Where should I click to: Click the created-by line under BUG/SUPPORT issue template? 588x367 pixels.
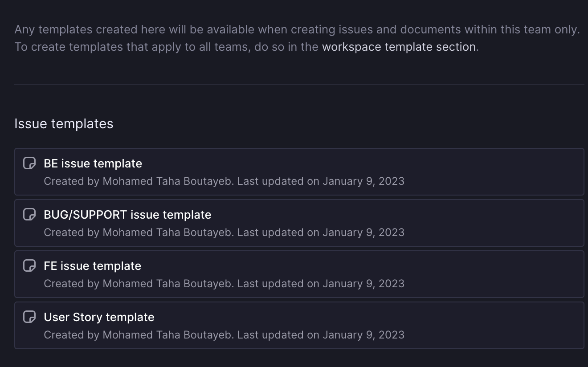[224, 232]
